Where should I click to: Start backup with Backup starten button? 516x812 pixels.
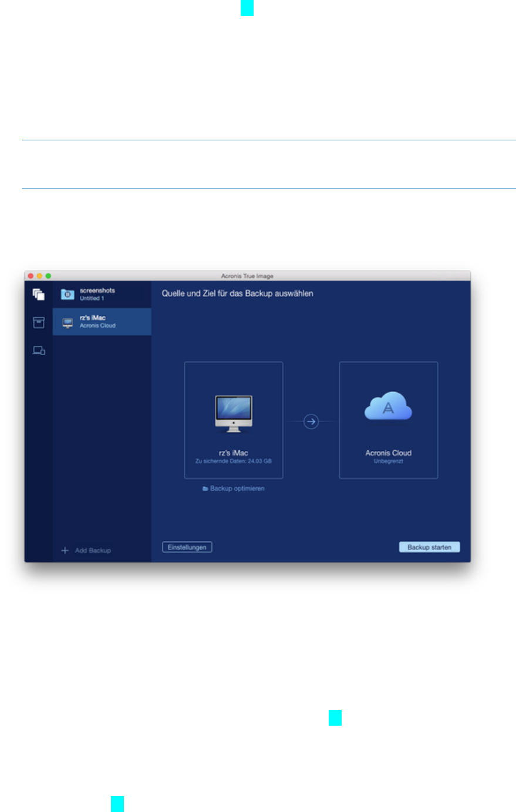click(430, 547)
